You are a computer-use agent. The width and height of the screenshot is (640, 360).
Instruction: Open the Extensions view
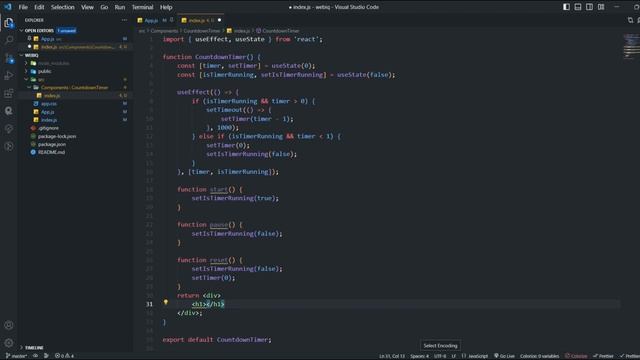coord(9,93)
